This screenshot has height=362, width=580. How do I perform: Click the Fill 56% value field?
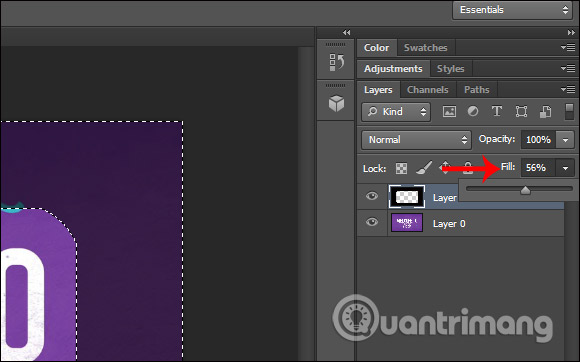[538, 168]
